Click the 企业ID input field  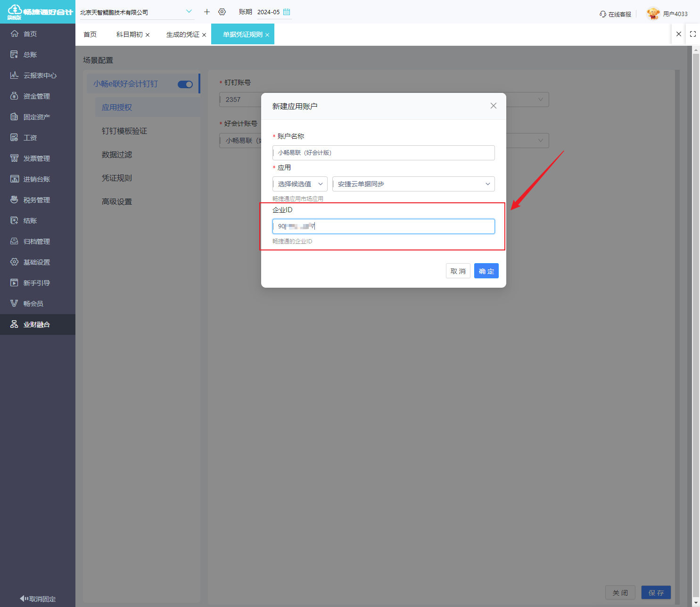click(x=384, y=226)
